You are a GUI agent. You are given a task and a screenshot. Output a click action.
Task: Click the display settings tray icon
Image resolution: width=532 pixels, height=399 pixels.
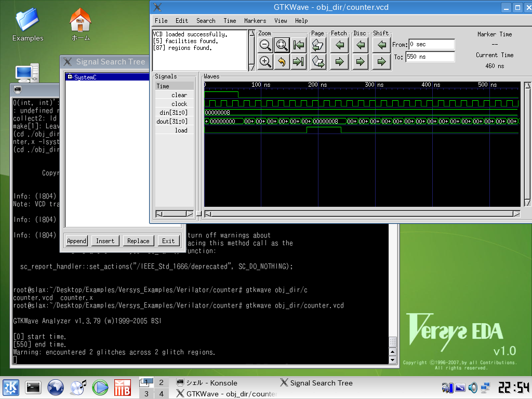460,388
